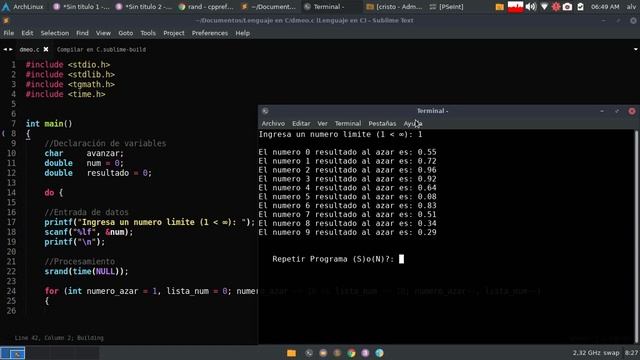Close the dmeo.c tab
The height and width of the screenshot is (360, 640).
point(46,49)
